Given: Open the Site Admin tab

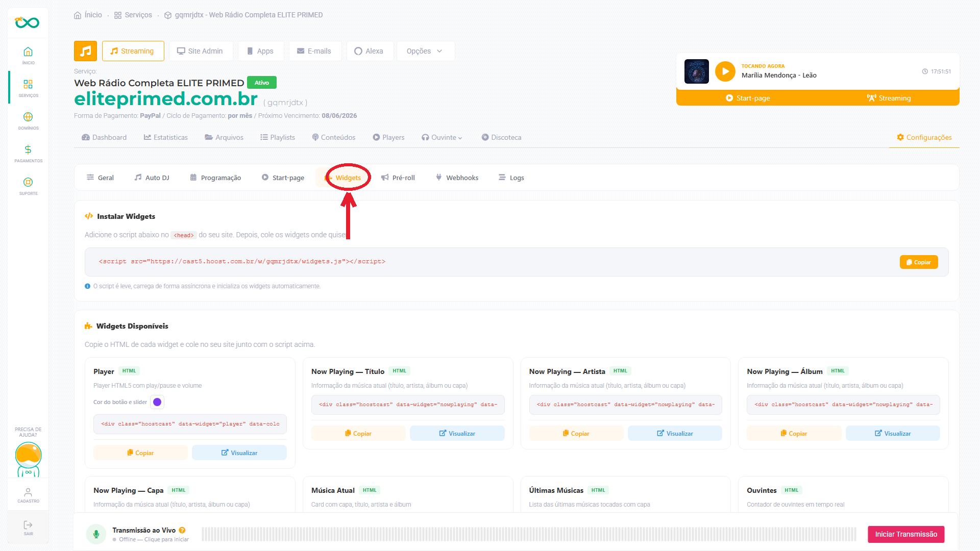Looking at the screenshot, I should click(x=201, y=51).
